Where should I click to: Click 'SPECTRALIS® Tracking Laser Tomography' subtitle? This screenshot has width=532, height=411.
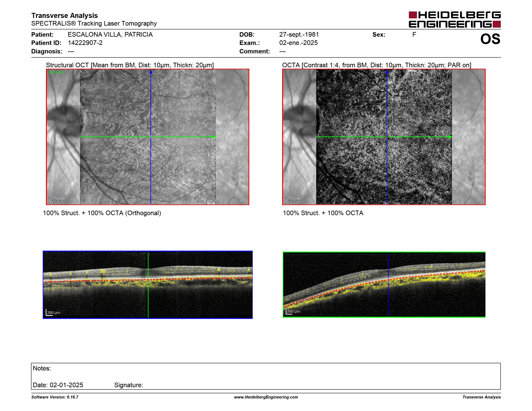(94, 23)
